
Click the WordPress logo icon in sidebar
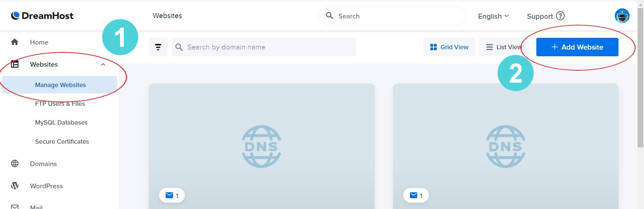click(x=15, y=186)
